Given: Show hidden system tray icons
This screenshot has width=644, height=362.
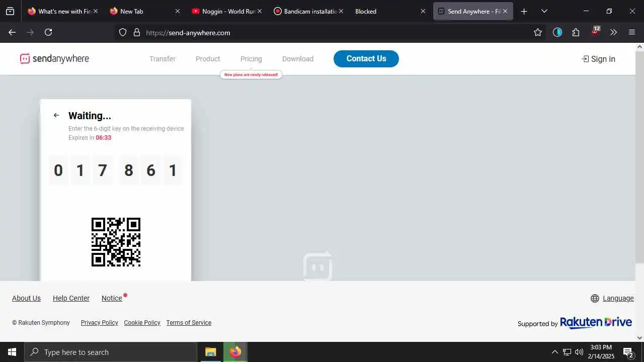Looking at the screenshot, I should [x=554, y=352].
